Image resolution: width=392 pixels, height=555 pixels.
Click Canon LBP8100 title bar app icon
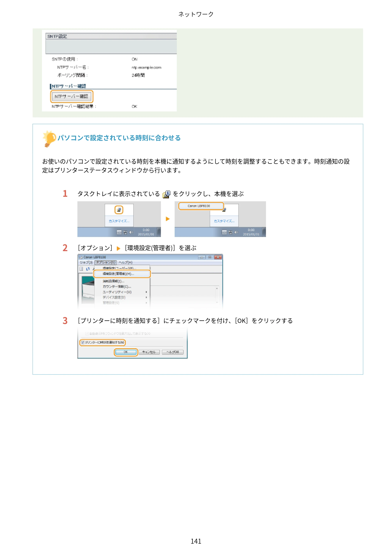(80, 257)
